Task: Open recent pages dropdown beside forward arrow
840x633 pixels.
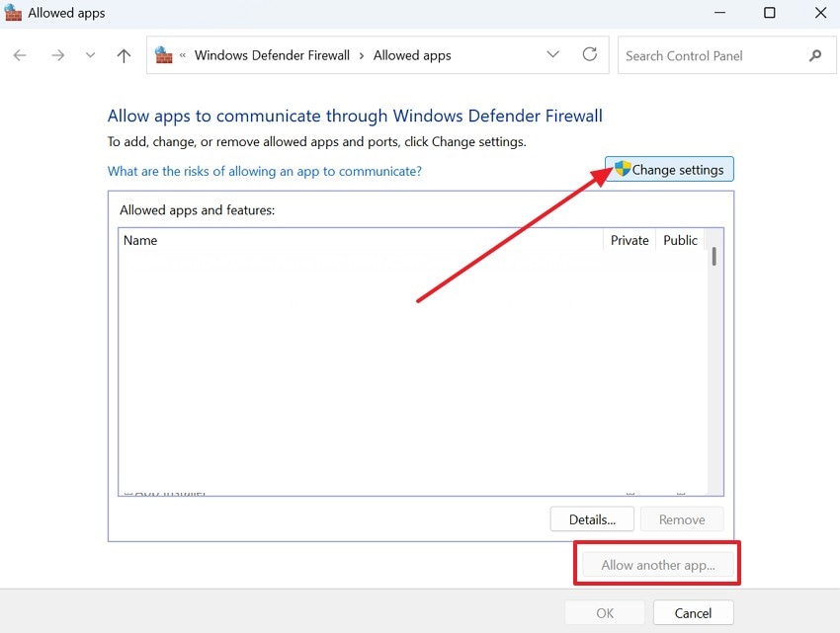Action: (90, 55)
